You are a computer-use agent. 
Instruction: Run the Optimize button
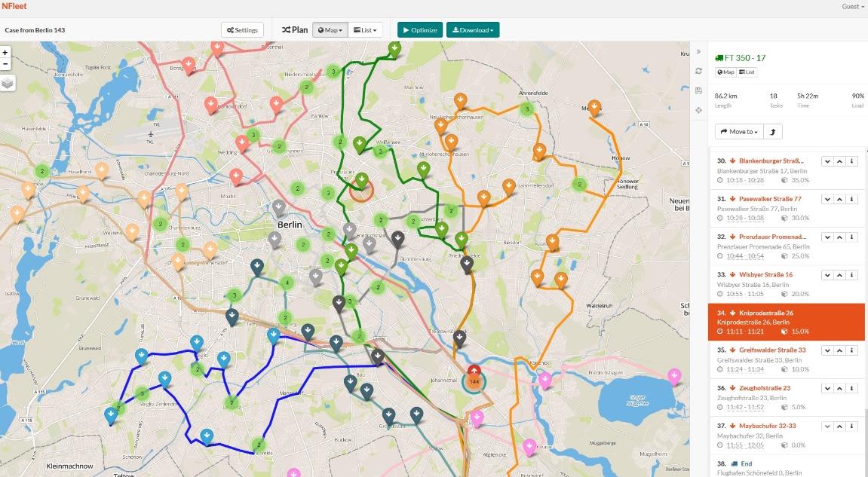(x=420, y=30)
